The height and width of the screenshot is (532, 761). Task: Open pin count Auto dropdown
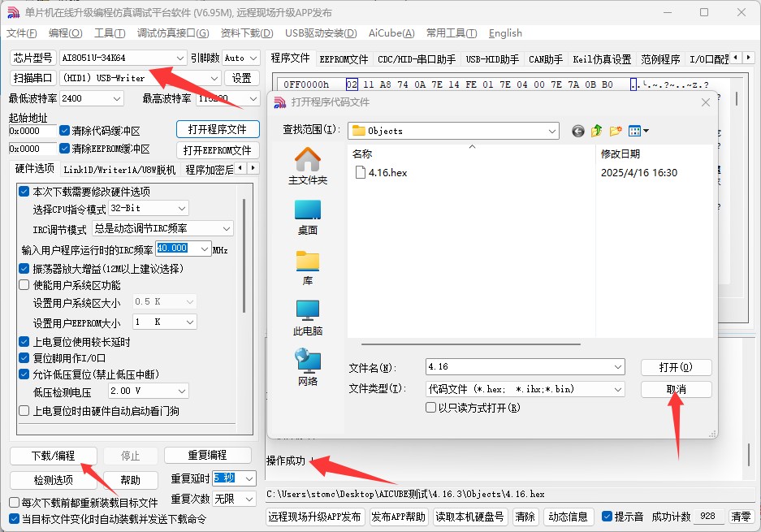coord(241,58)
